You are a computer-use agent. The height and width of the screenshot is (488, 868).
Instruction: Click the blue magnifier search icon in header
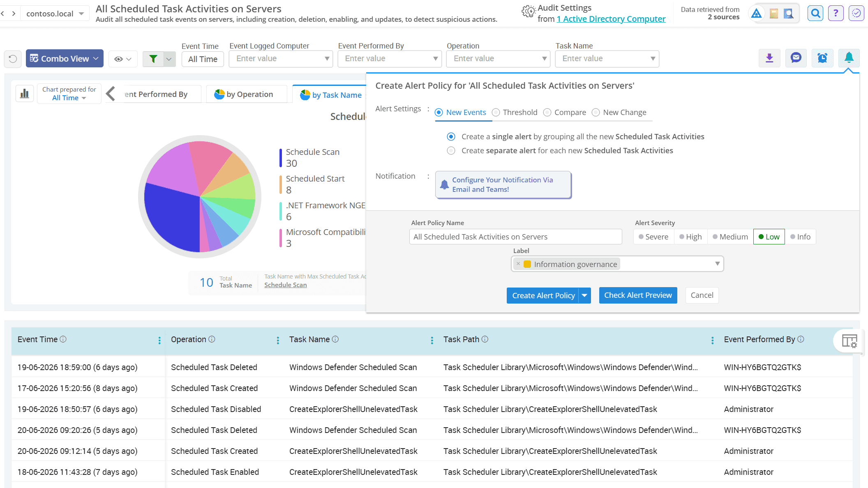point(815,13)
